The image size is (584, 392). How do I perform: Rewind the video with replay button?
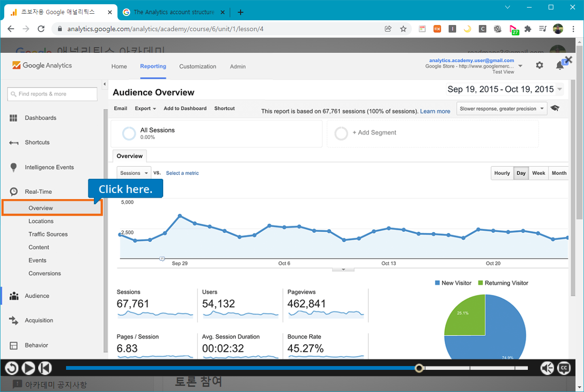click(11, 368)
